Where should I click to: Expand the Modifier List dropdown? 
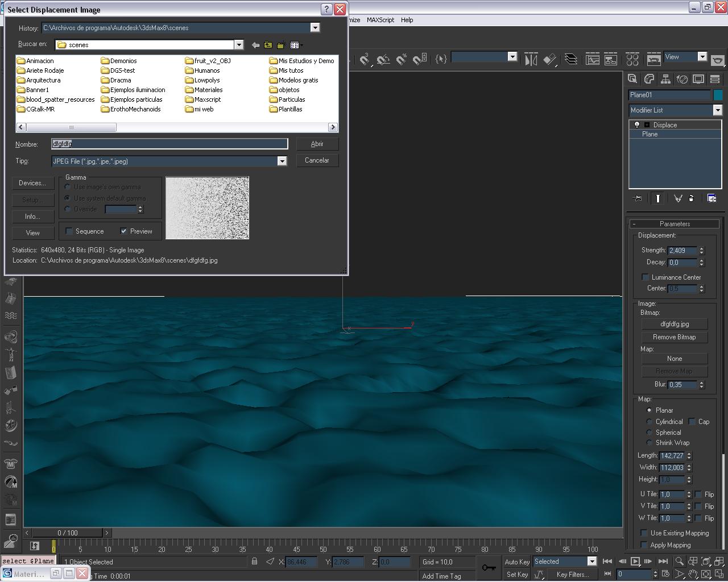click(717, 110)
